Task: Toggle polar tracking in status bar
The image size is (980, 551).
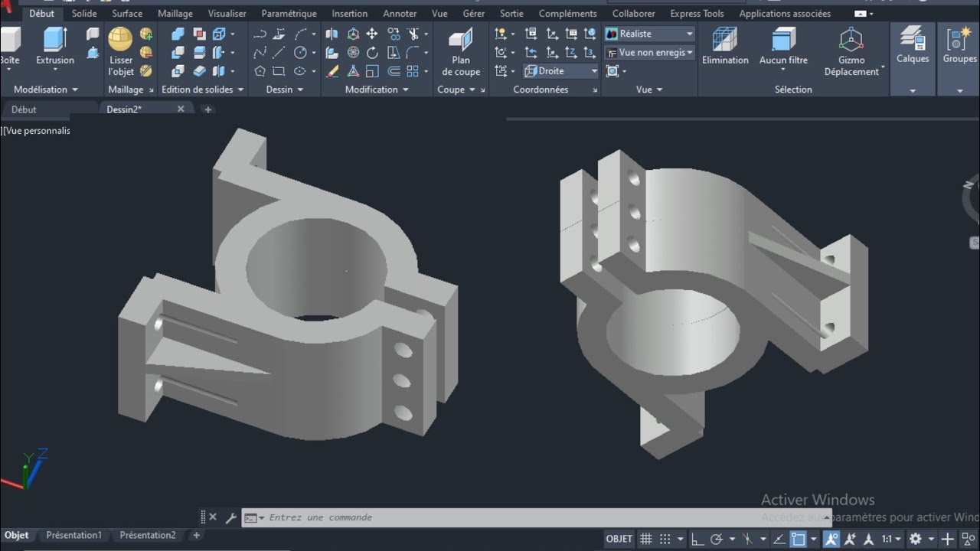Action: (x=717, y=539)
